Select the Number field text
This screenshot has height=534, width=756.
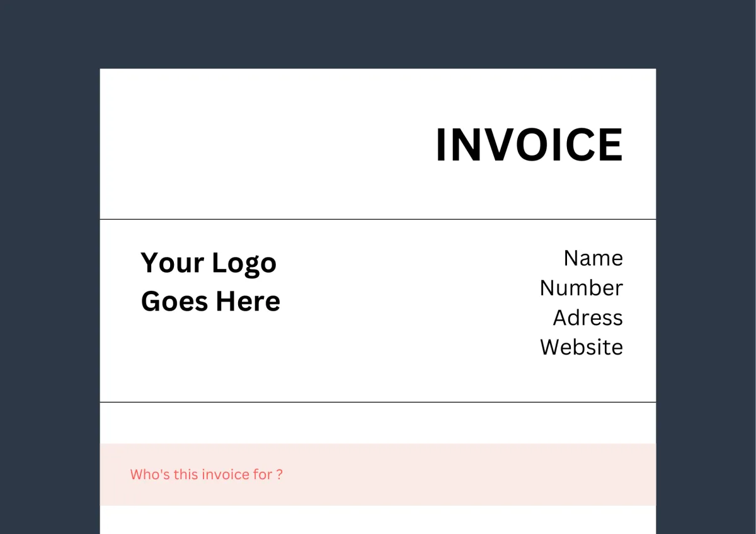[581, 288]
